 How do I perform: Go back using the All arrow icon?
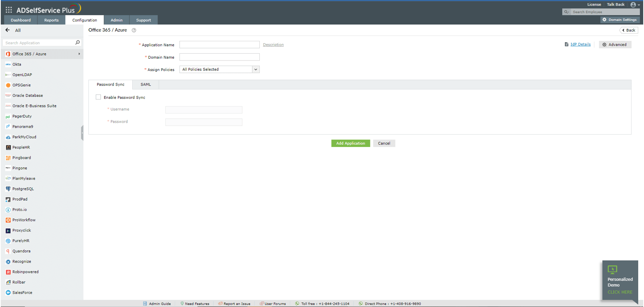[x=8, y=30]
